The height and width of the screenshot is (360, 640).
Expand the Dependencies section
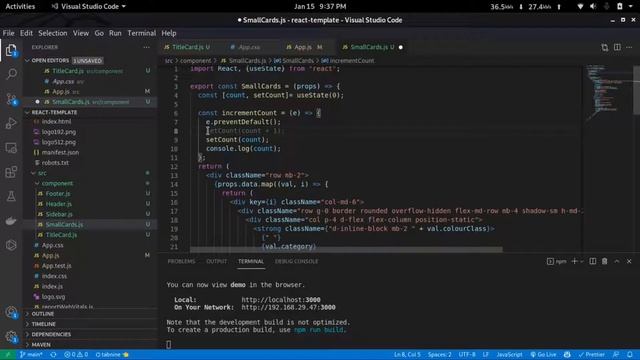[x=51, y=334]
